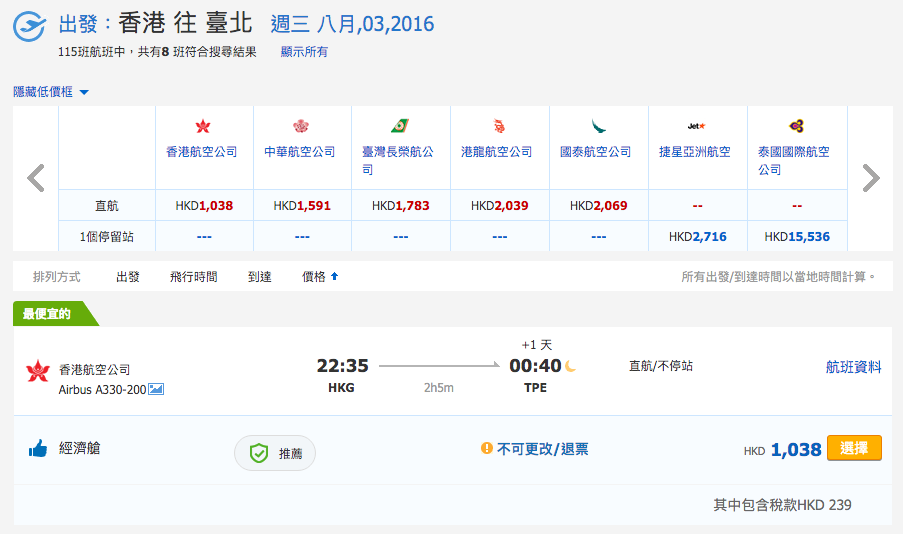Collapse the low fare grid via 隱藏低價框
The width and height of the screenshot is (903, 534).
[x=43, y=92]
